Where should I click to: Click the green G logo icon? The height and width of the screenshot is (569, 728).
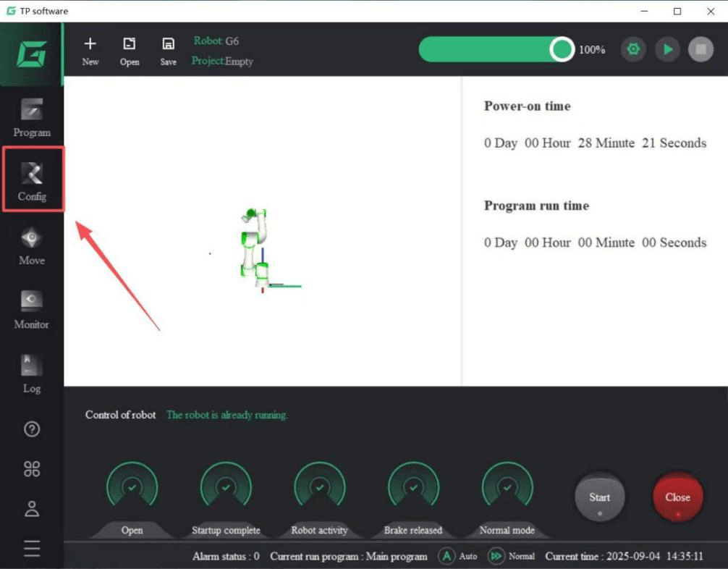pyautogui.click(x=32, y=54)
